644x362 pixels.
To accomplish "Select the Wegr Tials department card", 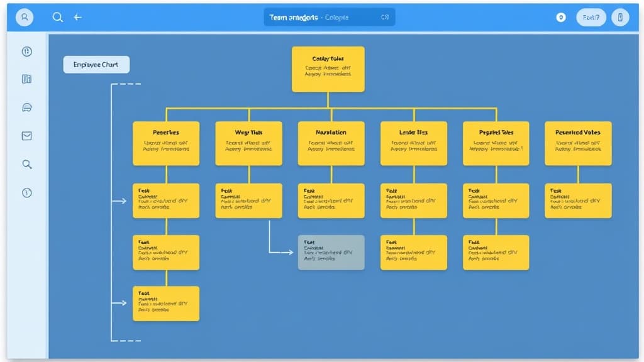I will coord(248,143).
